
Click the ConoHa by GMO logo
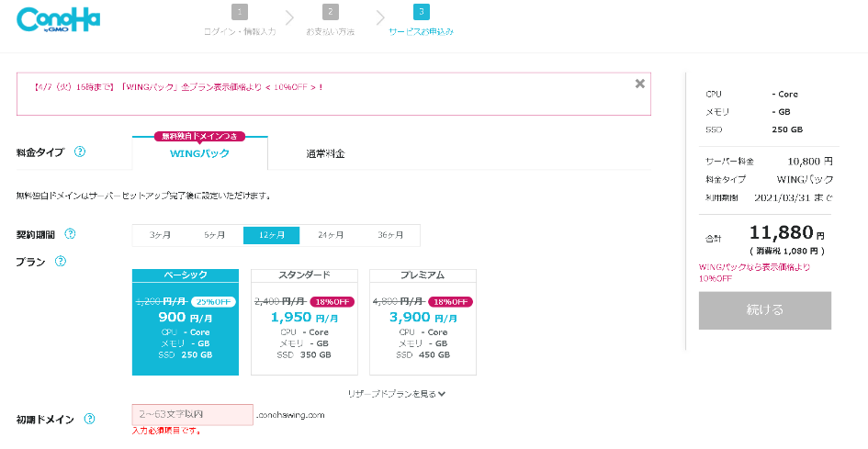59,21
